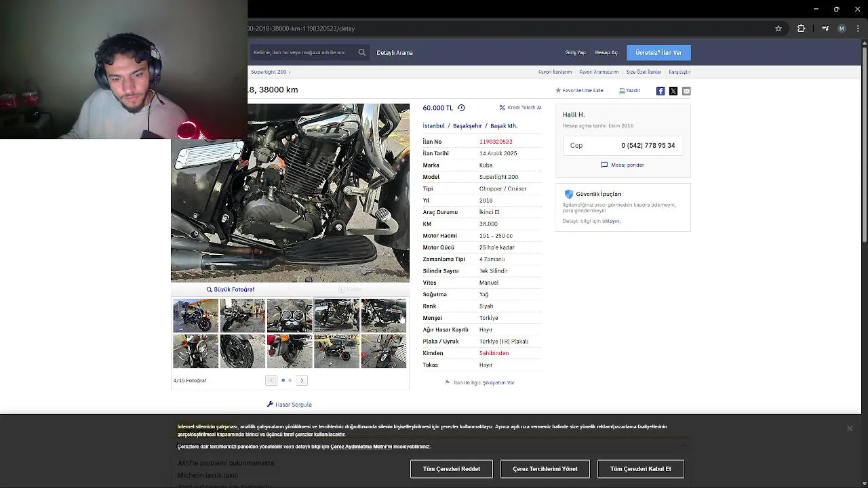The width and height of the screenshot is (868, 488).
Task: Open Favori İlanlarım
Action: click(555, 72)
